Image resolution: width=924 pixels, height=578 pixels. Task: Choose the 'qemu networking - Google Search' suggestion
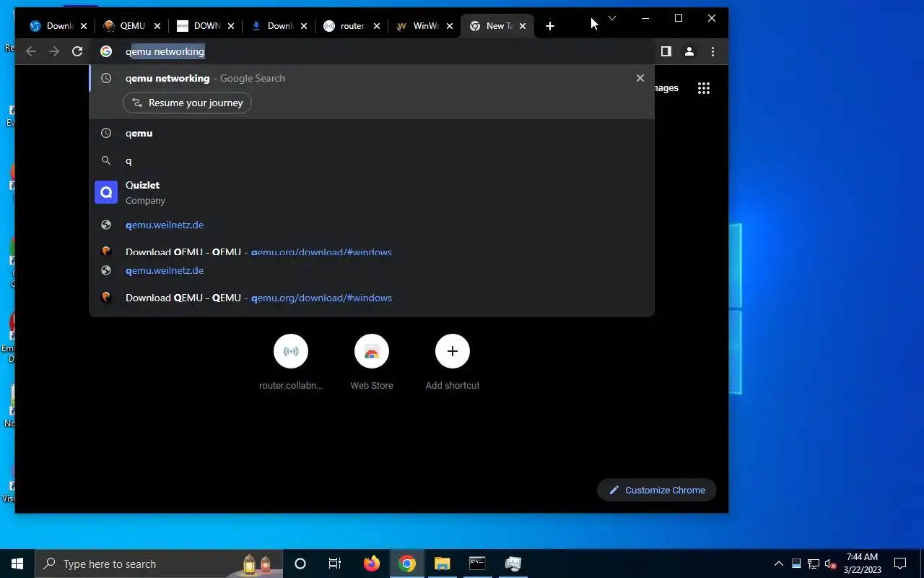coord(372,78)
